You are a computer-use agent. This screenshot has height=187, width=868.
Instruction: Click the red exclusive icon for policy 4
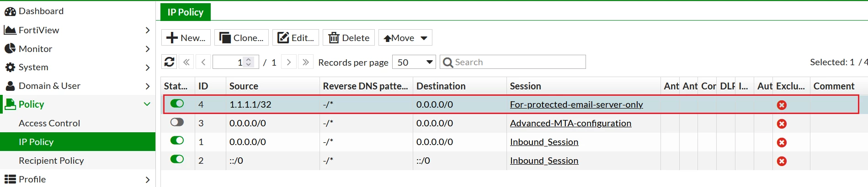tap(782, 105)
